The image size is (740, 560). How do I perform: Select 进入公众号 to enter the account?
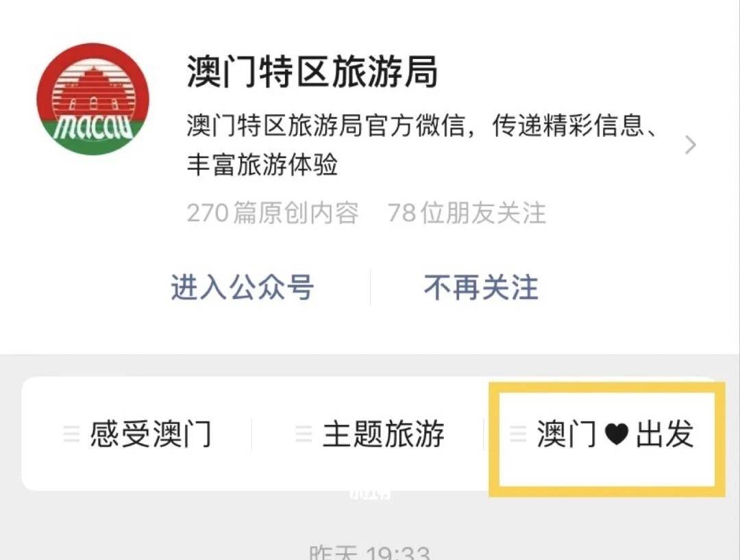242,287
